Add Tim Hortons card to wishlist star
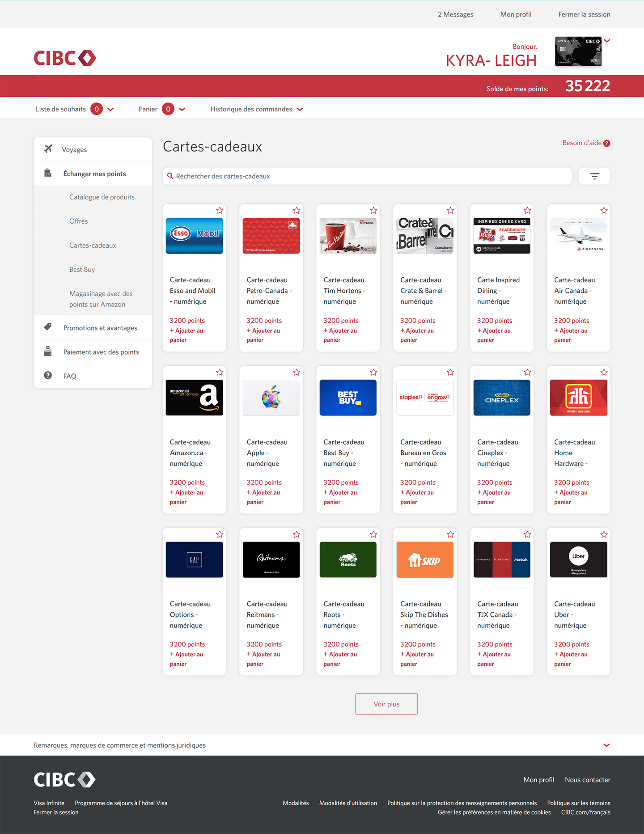This screenshot has height=834, width=644. [x=373, y=211]
